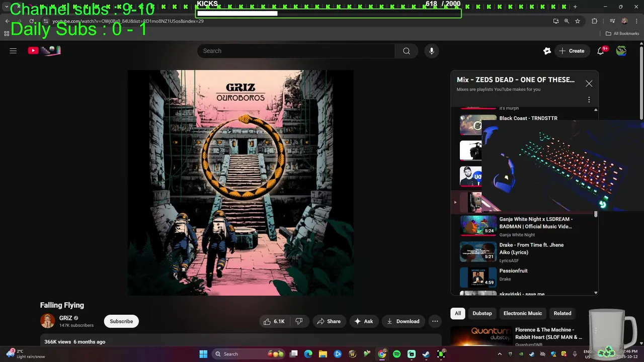Open File Explorer from taskbar
644x362 pixels.
(323, 354)
